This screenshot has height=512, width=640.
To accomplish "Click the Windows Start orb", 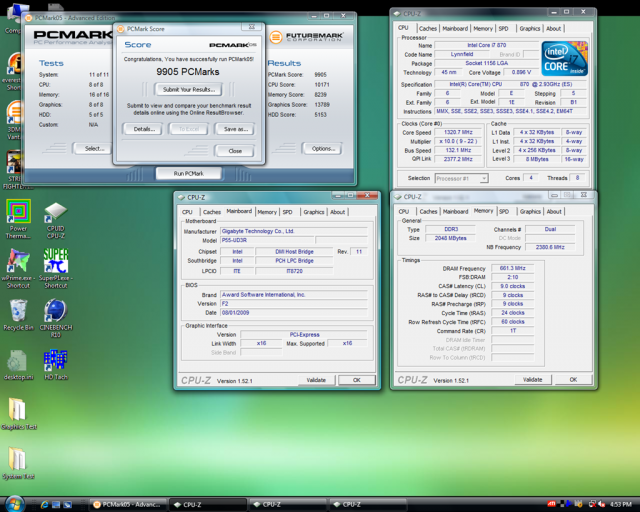I will 15,504.
